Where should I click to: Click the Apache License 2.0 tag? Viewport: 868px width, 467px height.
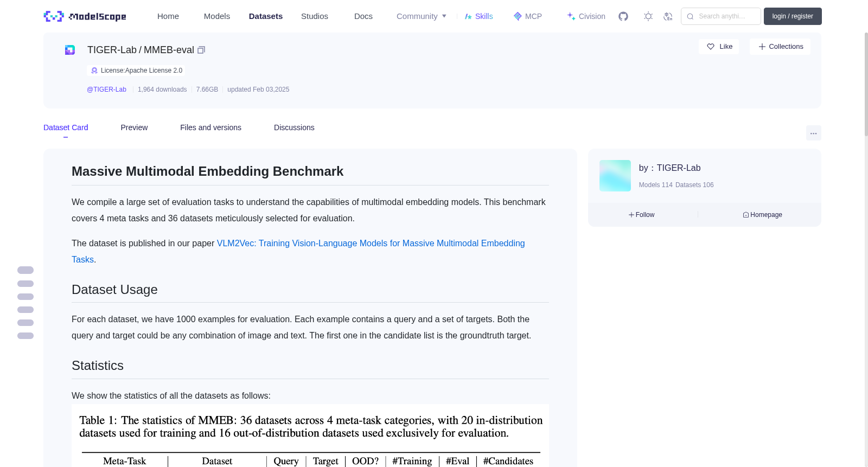point(136,71)
